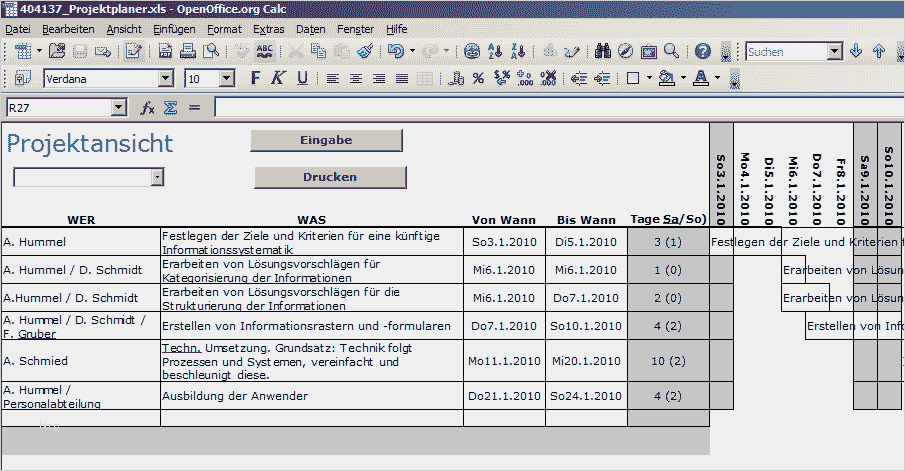905x471 pixels.
Task: Open the Navigator compass icon
Action: pos(626,51)
